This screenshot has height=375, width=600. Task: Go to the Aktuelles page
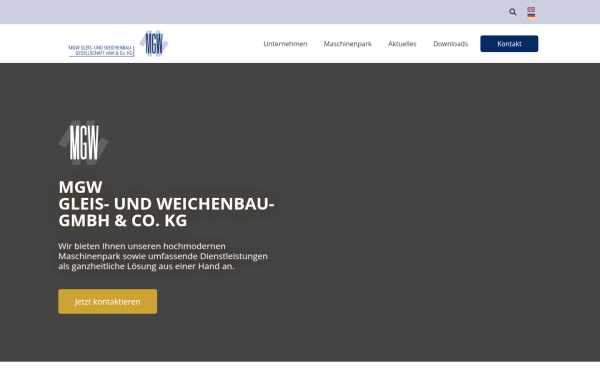point(402,44)
